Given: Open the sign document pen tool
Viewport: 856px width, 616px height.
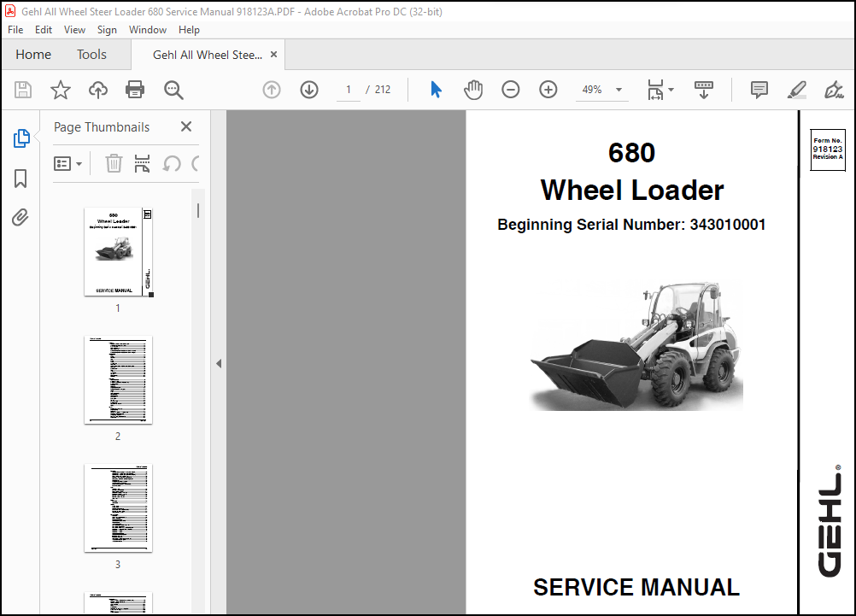Looking at the screenshot, I should [834, 90].
